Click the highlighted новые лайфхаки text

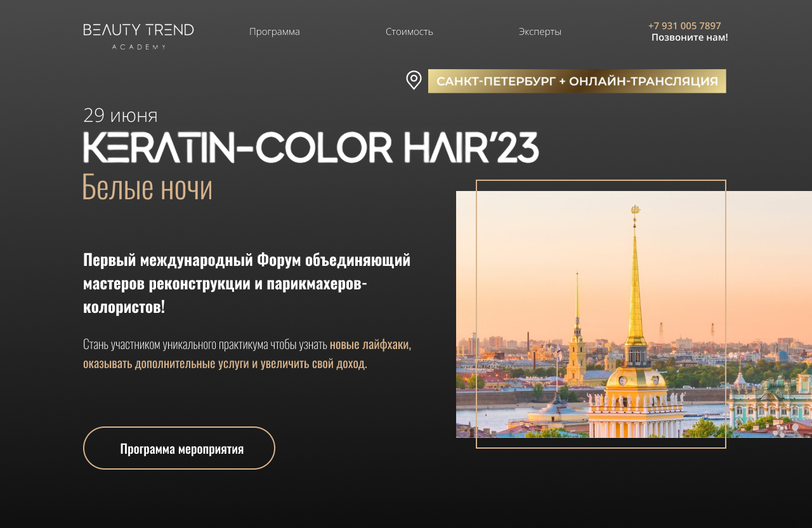point(370,345)
